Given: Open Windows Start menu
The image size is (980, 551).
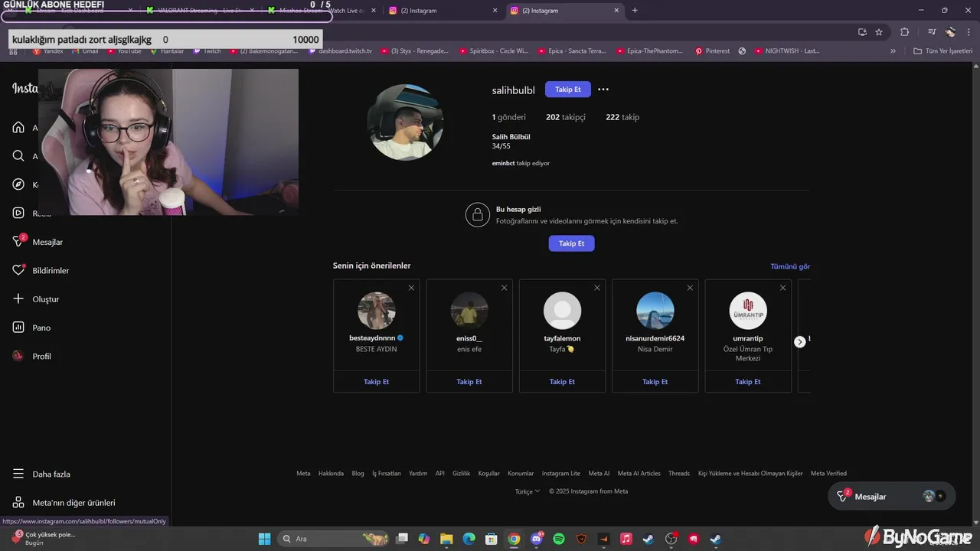Looking at the screenshot, I should pyautogui.click(x=265, y=539).
